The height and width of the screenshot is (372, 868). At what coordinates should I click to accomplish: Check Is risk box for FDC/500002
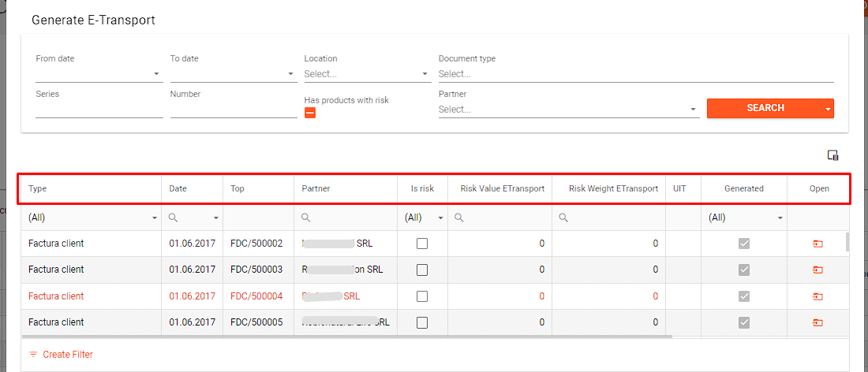coord(422,244)
